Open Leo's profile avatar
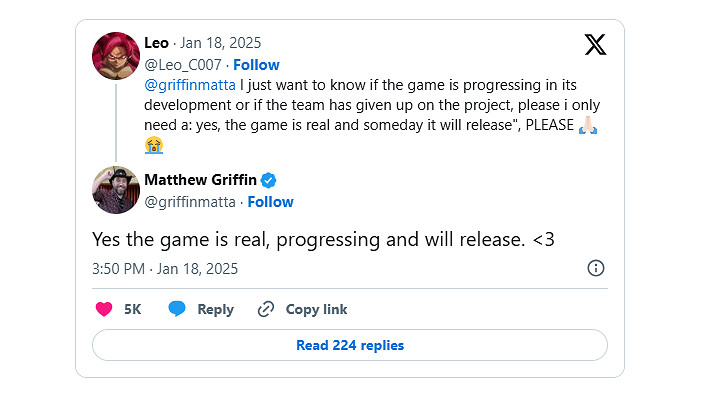 click(115, 55)
